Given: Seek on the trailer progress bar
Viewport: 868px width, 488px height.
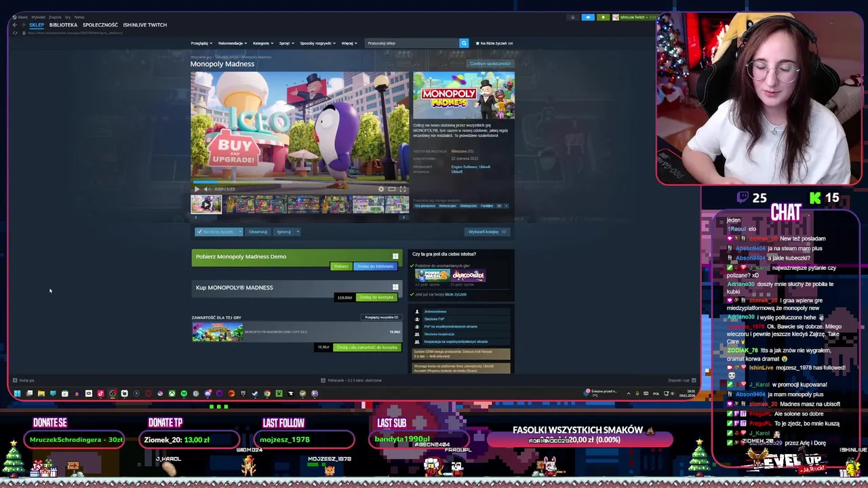Looking at the screenshot, I should tap(300, 183).
